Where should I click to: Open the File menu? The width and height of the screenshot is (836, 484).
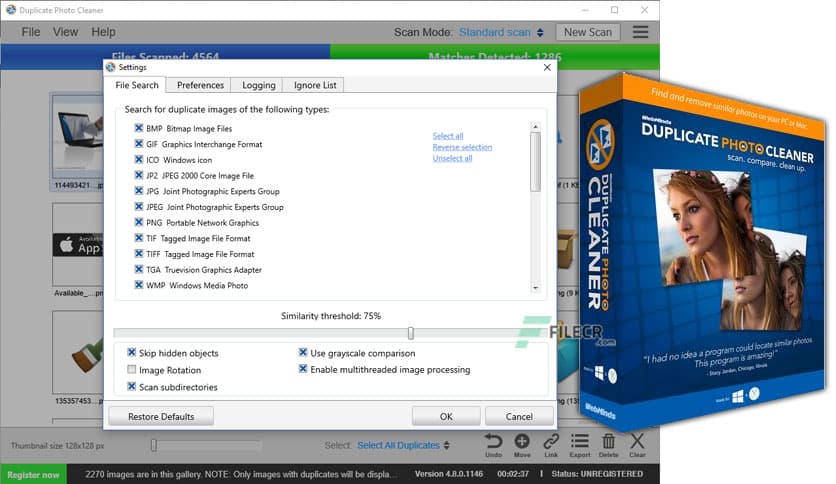31,32
